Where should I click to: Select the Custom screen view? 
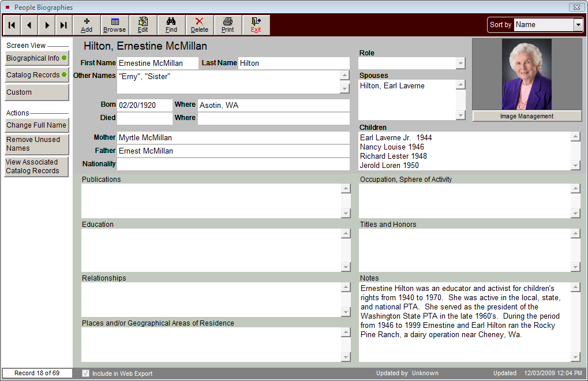(x=36, y=92)
